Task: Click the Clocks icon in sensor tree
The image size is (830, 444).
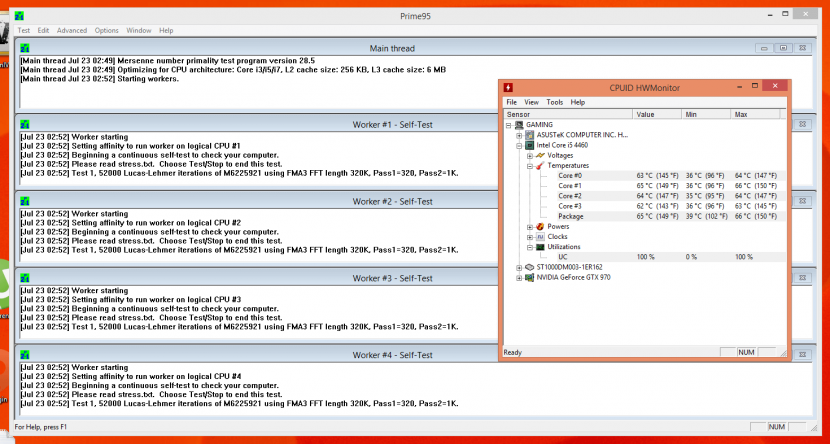Action: (540, 237)
